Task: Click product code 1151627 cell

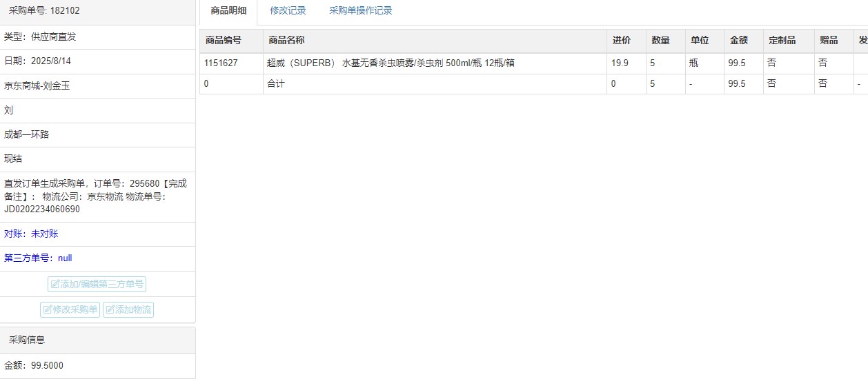Action: (231, 63)
